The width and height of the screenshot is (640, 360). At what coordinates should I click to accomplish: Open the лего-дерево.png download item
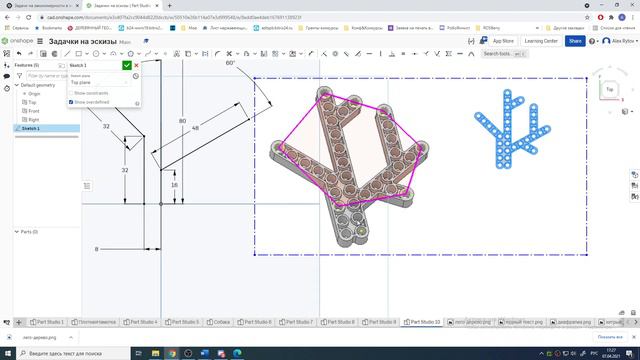point(39,338)
